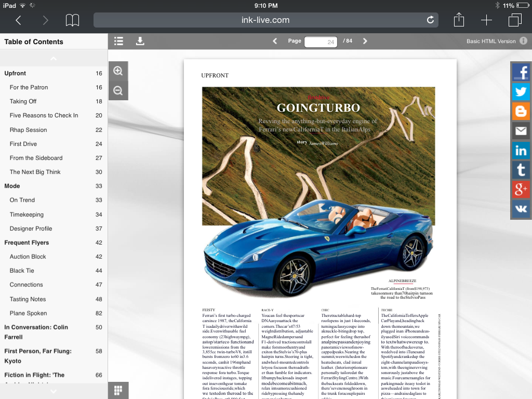Share the magazine on VK
The height and width of the screenshot is (399, 532).
point(521,209)
